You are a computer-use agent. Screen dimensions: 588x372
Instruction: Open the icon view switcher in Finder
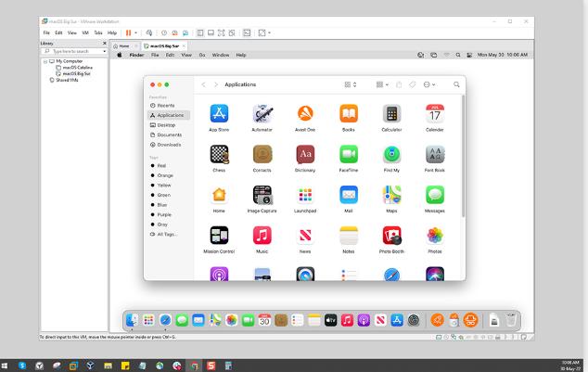click(x=351, y=84)
